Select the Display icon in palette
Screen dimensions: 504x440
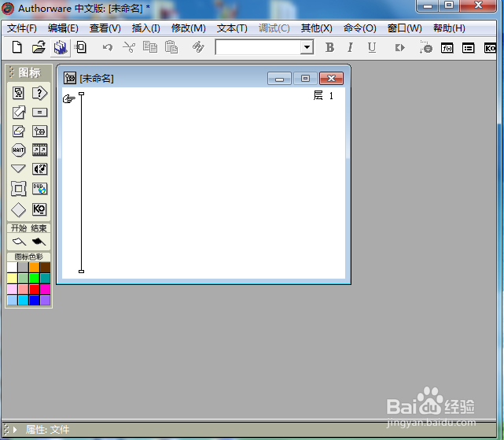(x=18, y=94)
